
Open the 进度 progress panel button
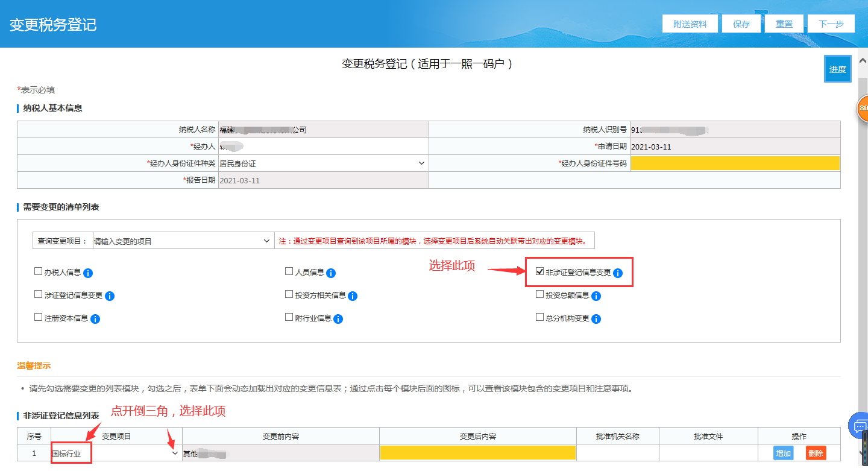(x=837, y=69)
